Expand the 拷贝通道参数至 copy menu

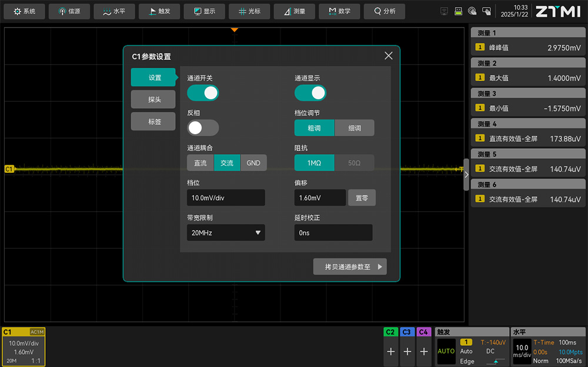pos(350,266)
